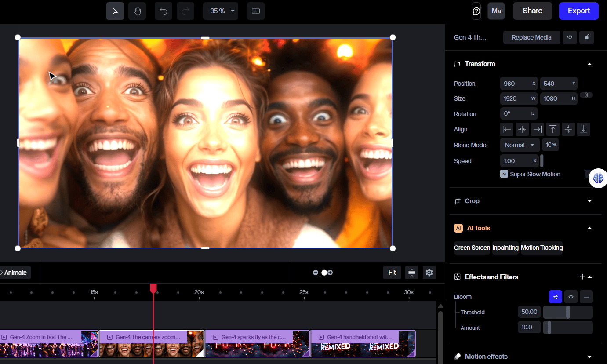Toggle Bloom effect visibility with the eye icon
Viewport: 607px width, 364px height.
(x=571, y=297)
